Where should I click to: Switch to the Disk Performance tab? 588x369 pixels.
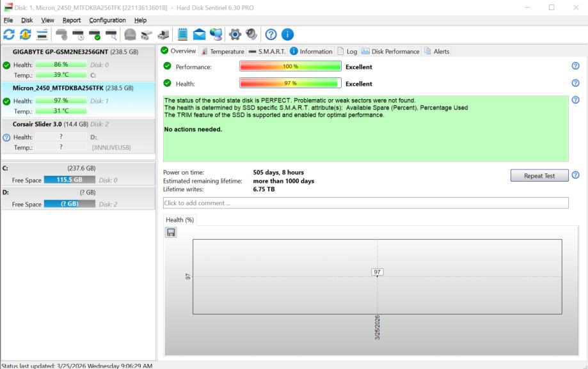(390, 51)
